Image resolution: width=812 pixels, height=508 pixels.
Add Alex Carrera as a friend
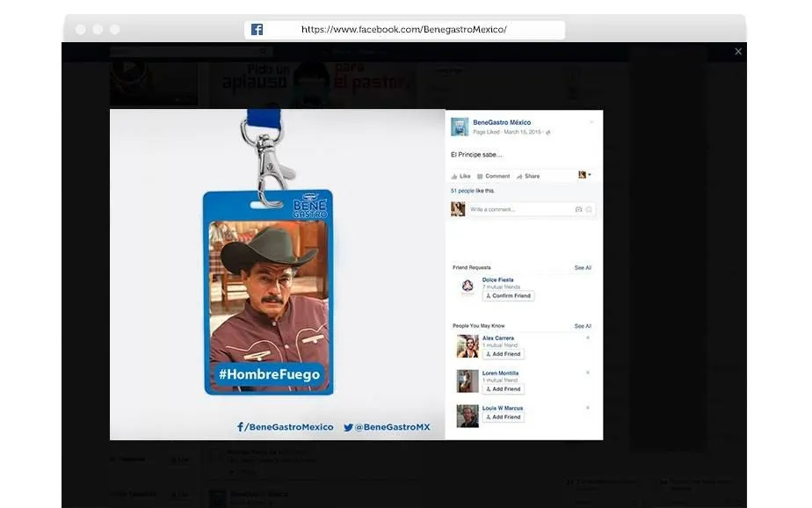pos(504,354)
